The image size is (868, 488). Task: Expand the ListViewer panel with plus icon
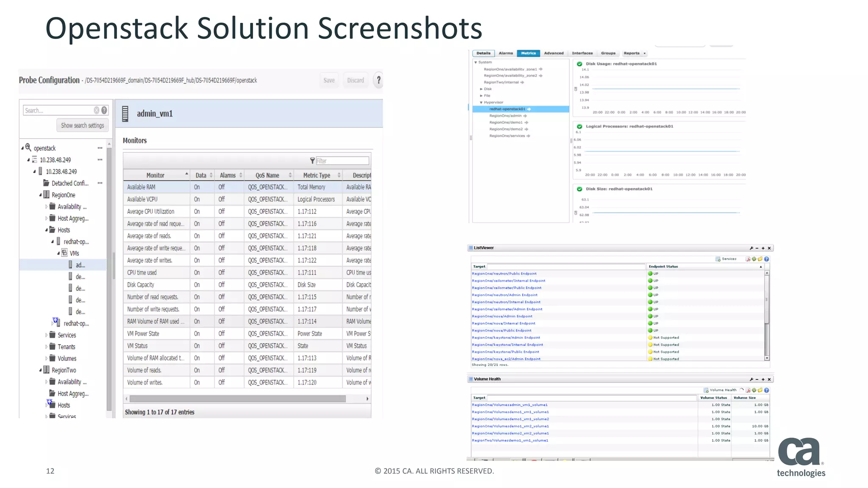coord(763,248)
